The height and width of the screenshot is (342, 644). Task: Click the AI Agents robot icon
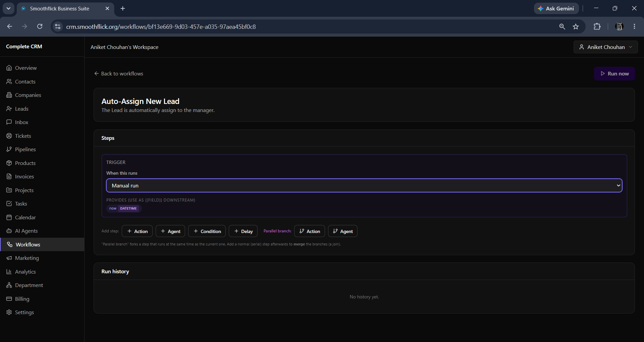9,231
